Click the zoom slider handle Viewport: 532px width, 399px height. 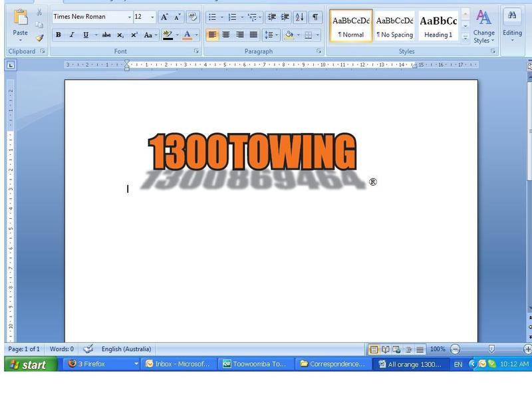[x=491, y=348]
